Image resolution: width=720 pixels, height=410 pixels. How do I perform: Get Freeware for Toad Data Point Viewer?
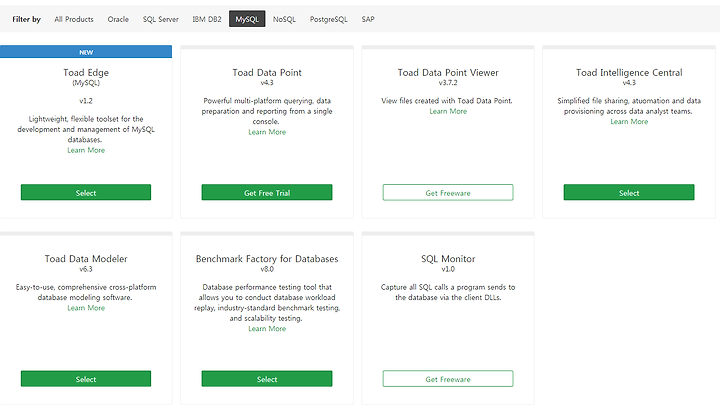coord(448,192)
